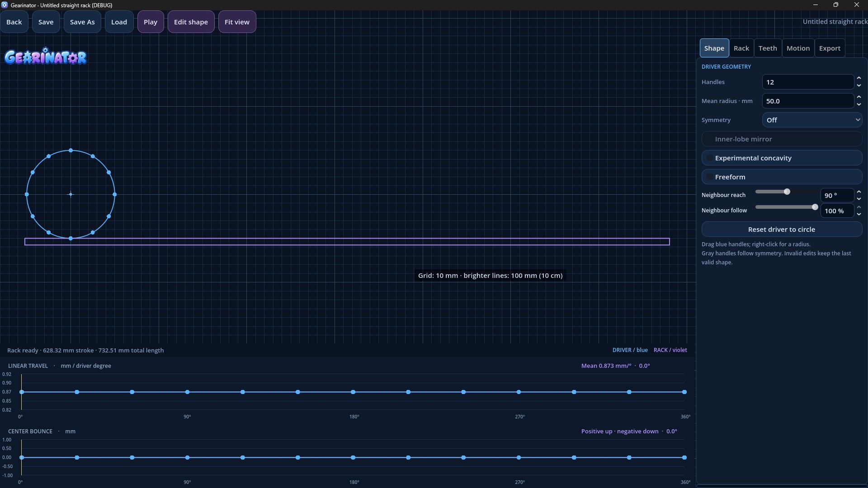This screenshot has width=868, height=488.
Task: Open the Teeth tab
Action: 768,48
